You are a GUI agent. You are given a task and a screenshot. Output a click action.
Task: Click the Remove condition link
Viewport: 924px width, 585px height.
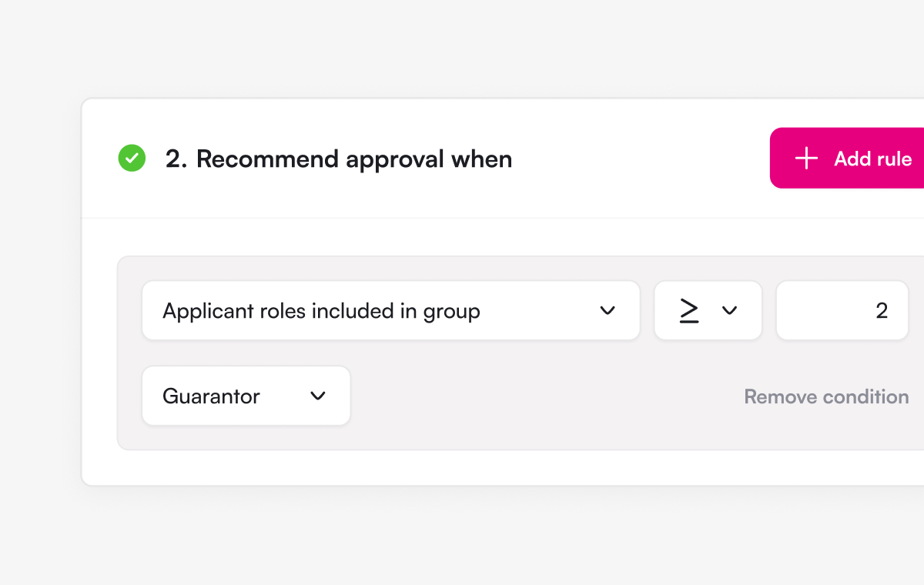coord(826,396)
